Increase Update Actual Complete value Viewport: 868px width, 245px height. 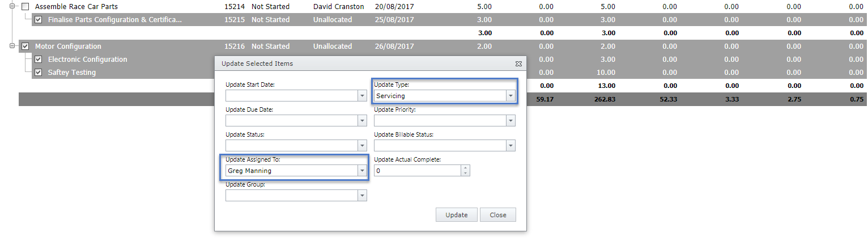pyautogui.click(x=465, y=168)
